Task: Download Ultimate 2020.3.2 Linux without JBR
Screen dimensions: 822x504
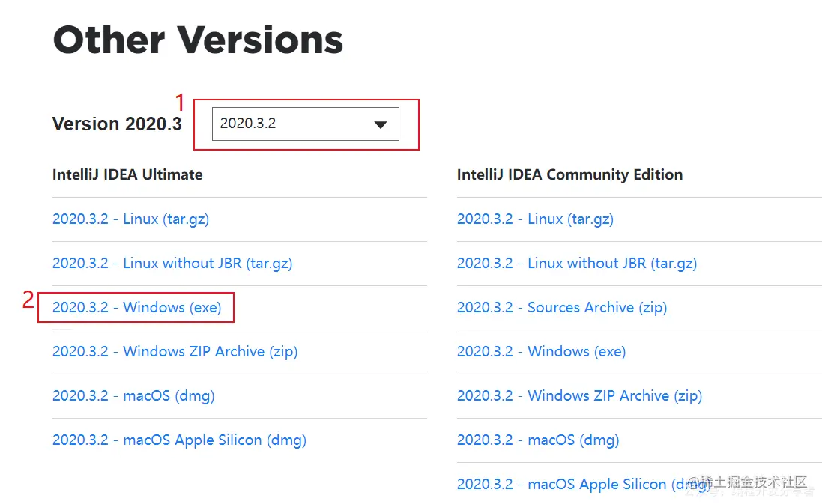Action: coord(172,263)
